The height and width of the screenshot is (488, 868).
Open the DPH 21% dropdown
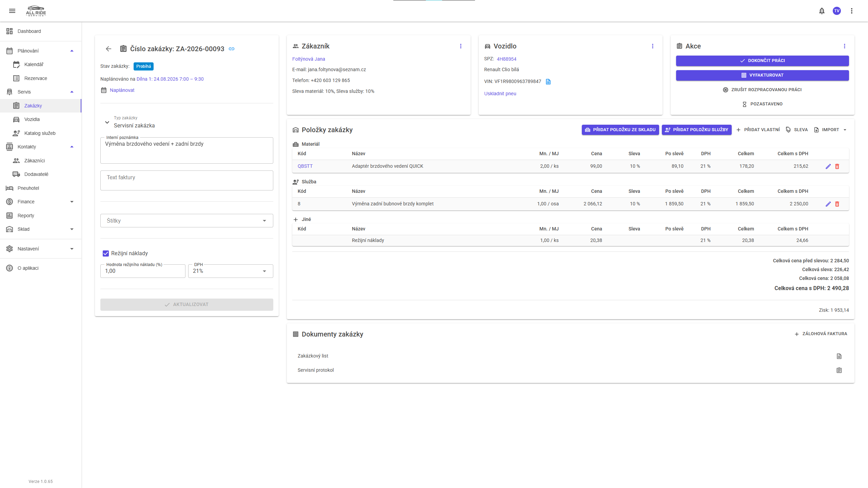pos(231,271)
